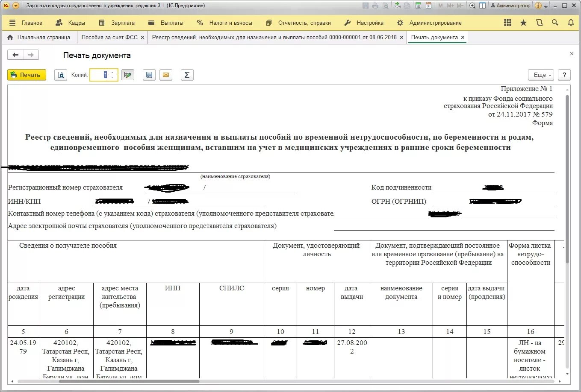Click the save icon in the title bar
This screenshot has height=392, width=581.
click(x=366, y=6)
